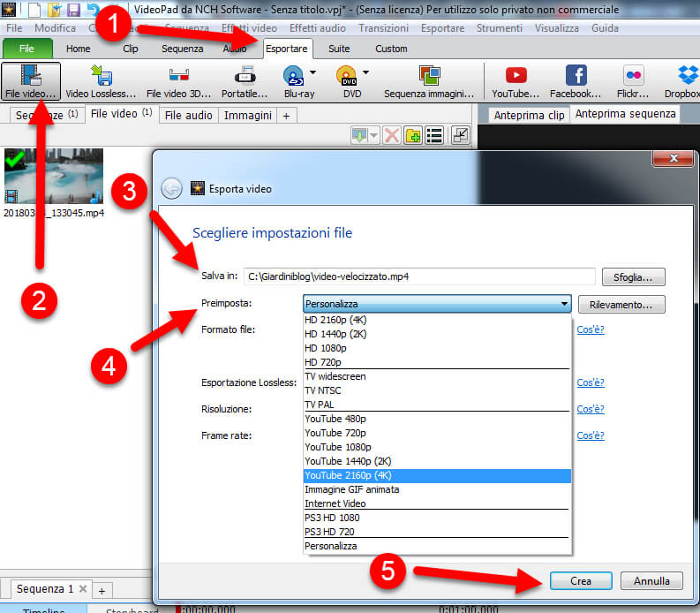Click the Annulla button
This screenshot has height=613, width=700.
(651, 581)
